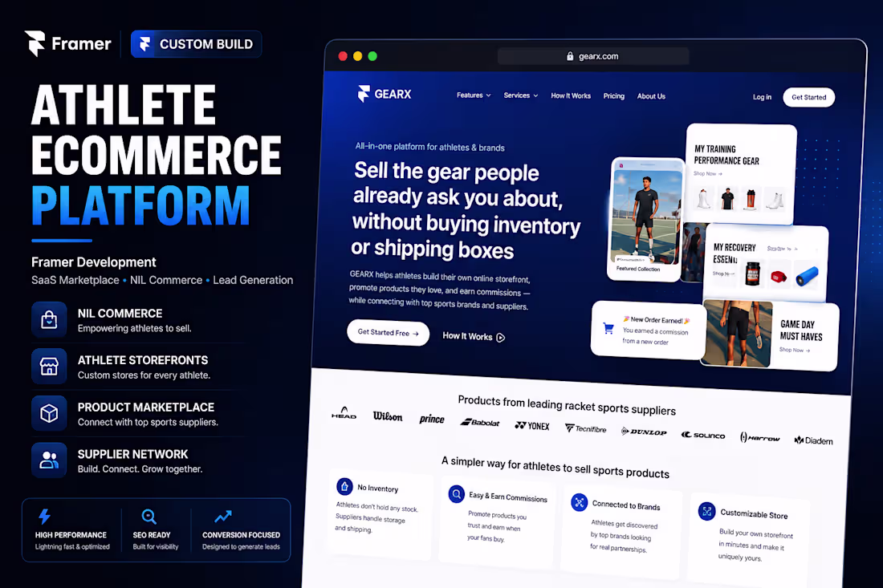The image size is (883, 588).
Task: Click the Dunlop brand logo
Action: point(644,432)
